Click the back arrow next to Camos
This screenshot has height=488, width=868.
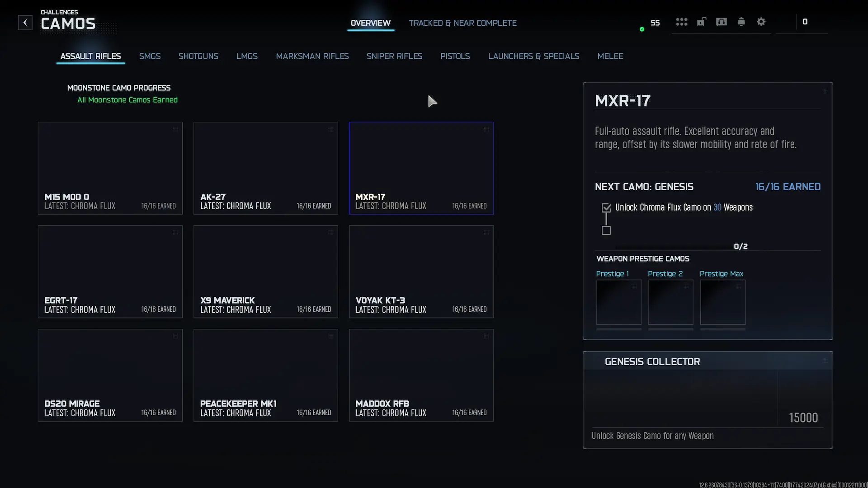pyautogui.click(x=25, y=23)
